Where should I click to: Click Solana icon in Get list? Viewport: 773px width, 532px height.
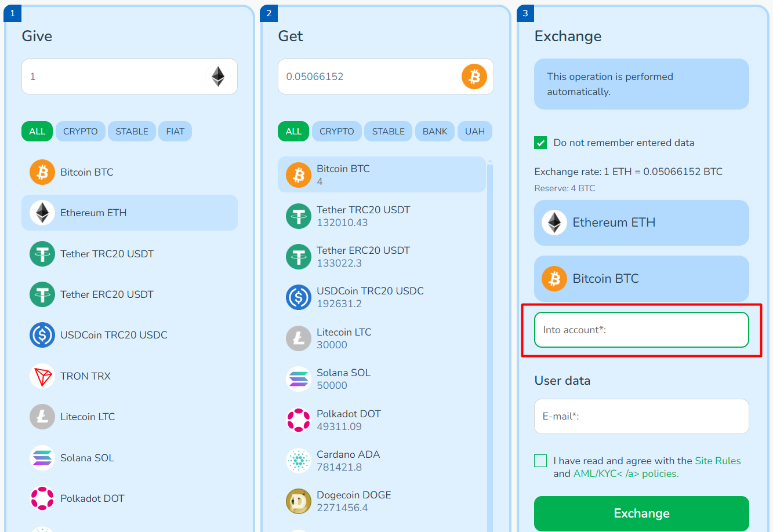click(299, 379)
